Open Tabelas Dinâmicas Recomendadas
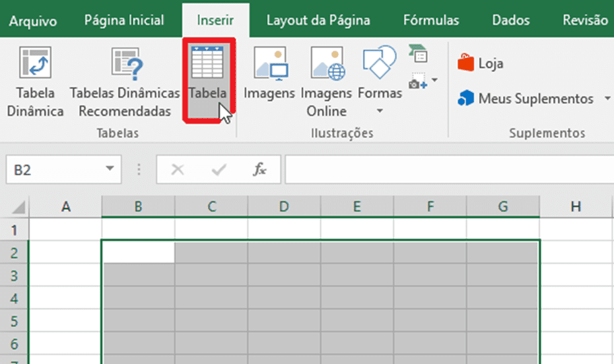Screen dimensions: 614x364 [125, 82]
